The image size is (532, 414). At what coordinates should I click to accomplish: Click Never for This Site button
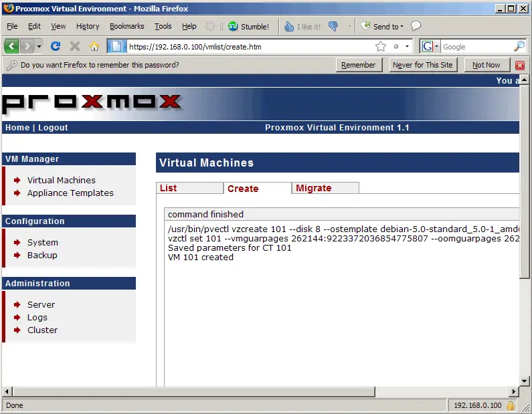click(x=423, y=65)
